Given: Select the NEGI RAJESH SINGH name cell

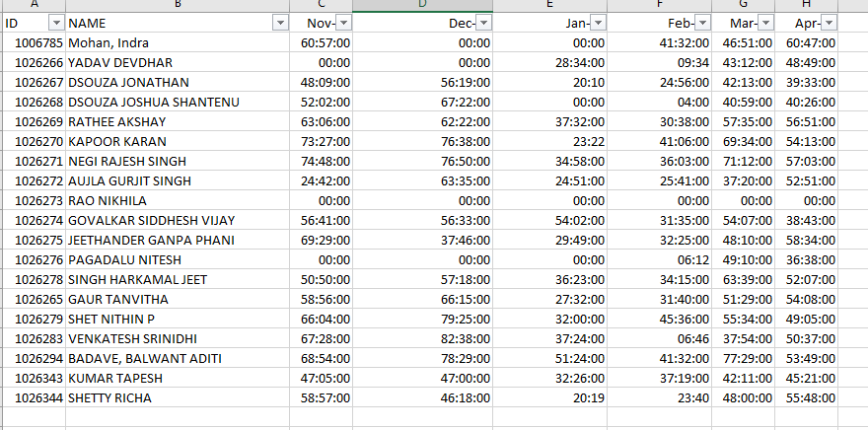Looking at the screenshot, I should point(178,161).
